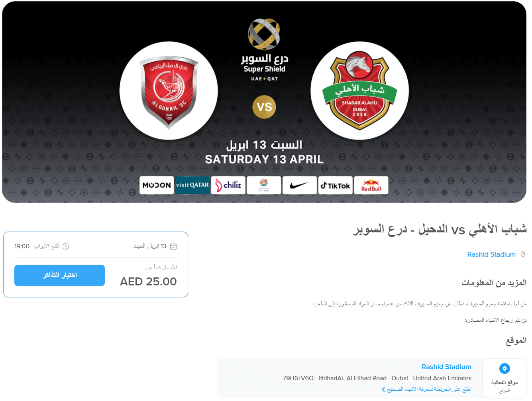532x401 pixels.
Task: Click the Nike swoosh sponsor logo
Action: [300, 185]
